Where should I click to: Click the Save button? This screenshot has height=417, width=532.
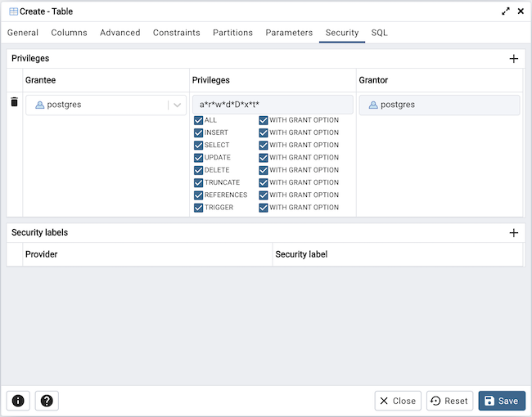[501, 401]
